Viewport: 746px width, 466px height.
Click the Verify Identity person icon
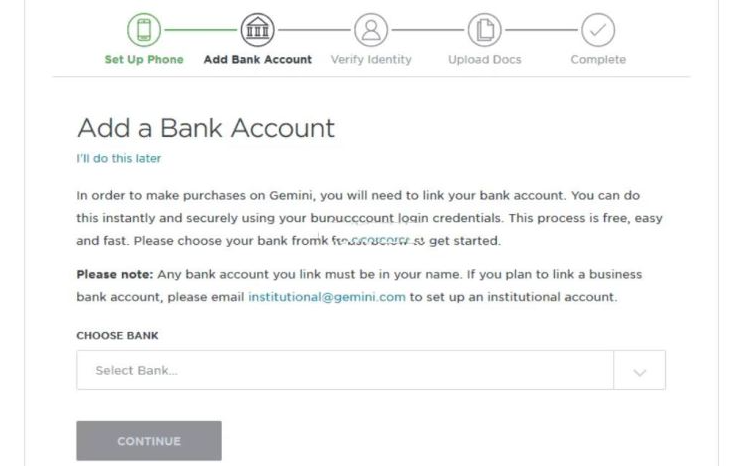[371, 30]
